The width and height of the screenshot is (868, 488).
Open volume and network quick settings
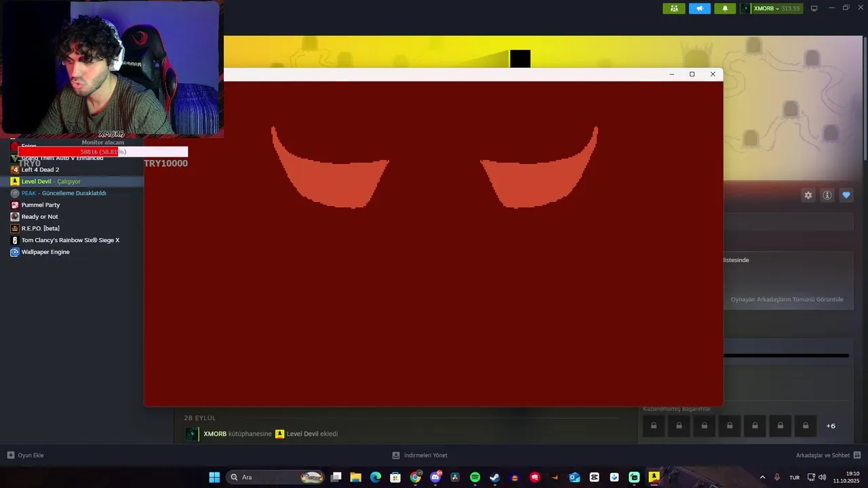point(816,477)
